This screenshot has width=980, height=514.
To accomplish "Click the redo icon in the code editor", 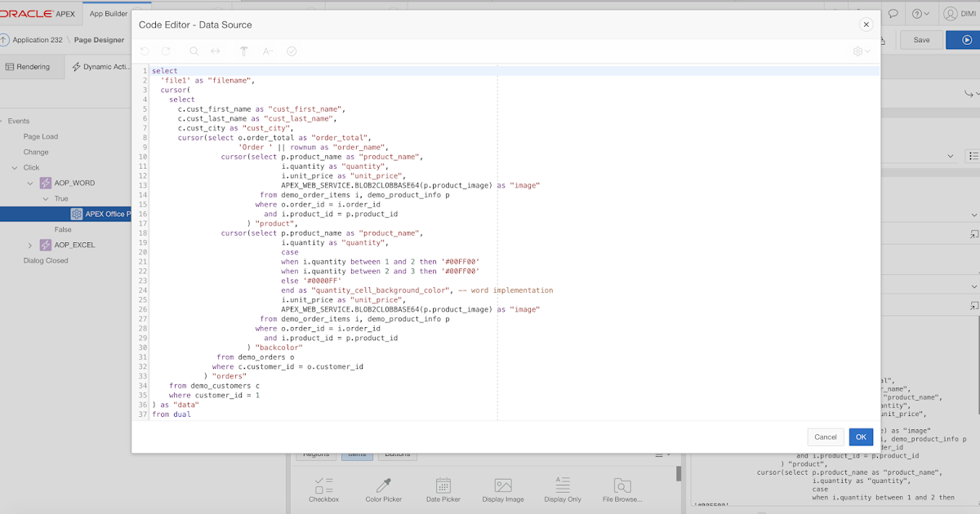I will [x=167, y=51].
